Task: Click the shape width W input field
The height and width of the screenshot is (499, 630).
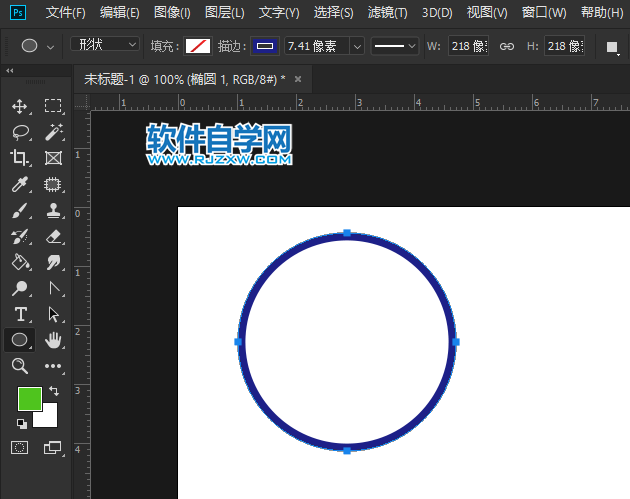Action: pyautogui.click(x=469, y=46)
